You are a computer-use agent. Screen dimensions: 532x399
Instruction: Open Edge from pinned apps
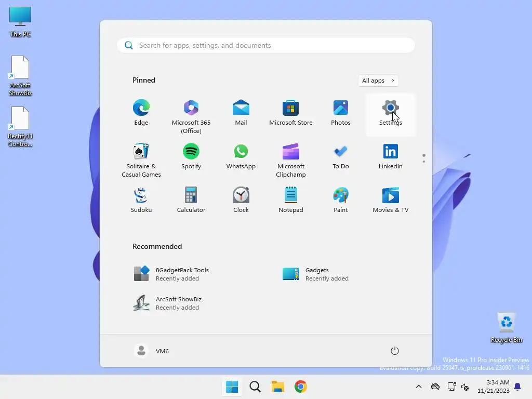pyautogui.click(x=141, y=113)
